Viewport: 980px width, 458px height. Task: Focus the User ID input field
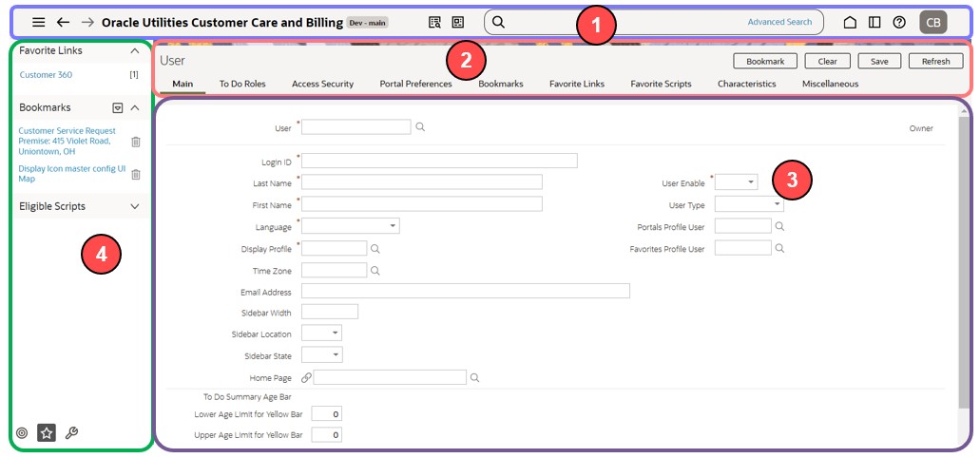click(355, 126)
